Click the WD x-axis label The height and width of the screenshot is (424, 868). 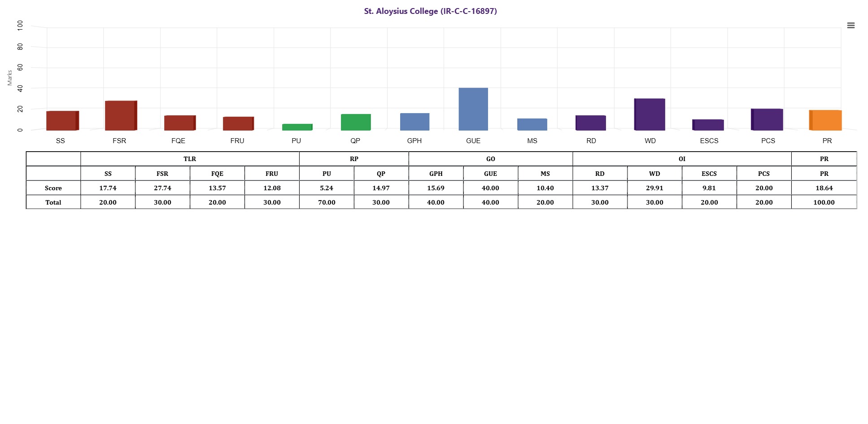(x=650, y=141)
